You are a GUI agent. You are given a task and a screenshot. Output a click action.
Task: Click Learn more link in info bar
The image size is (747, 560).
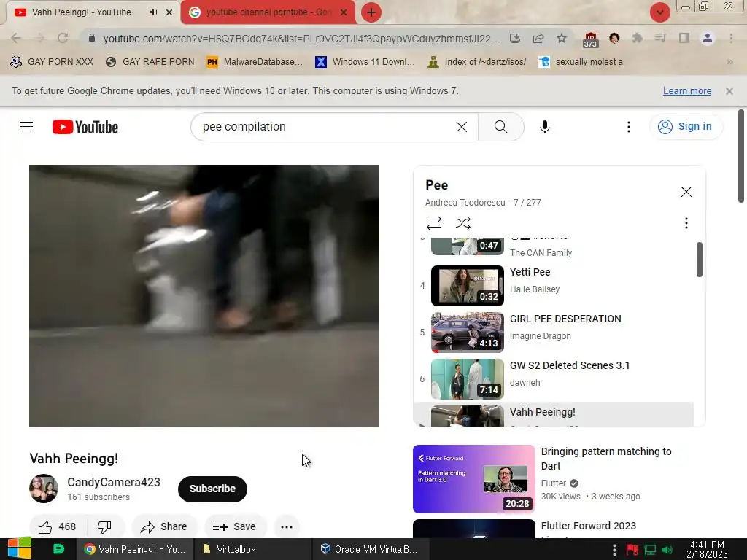pos(687,91)
